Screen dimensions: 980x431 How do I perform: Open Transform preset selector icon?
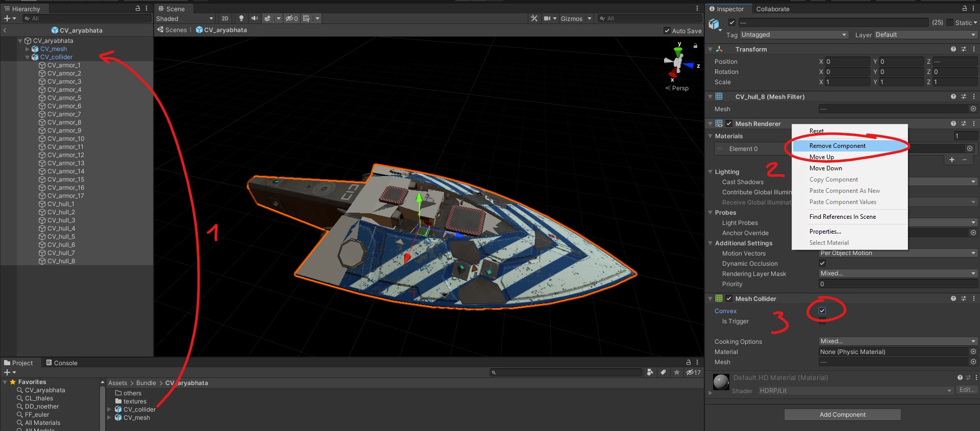964,49
